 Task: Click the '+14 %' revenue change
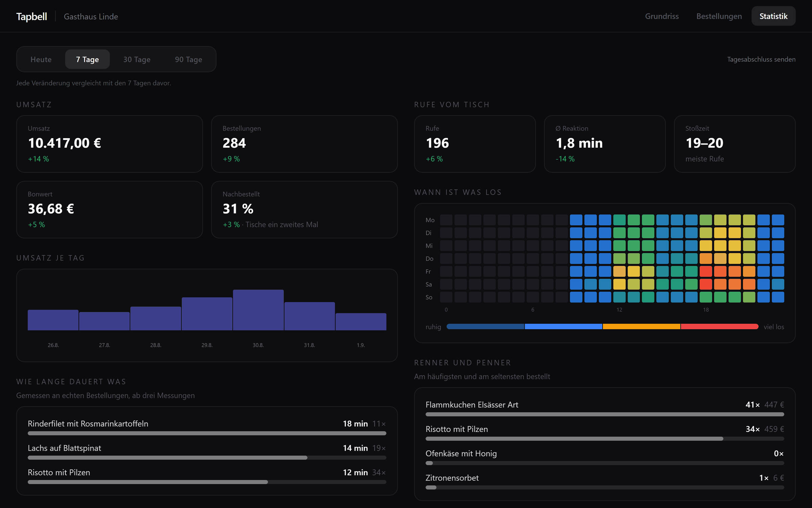[x=39, y=159]
